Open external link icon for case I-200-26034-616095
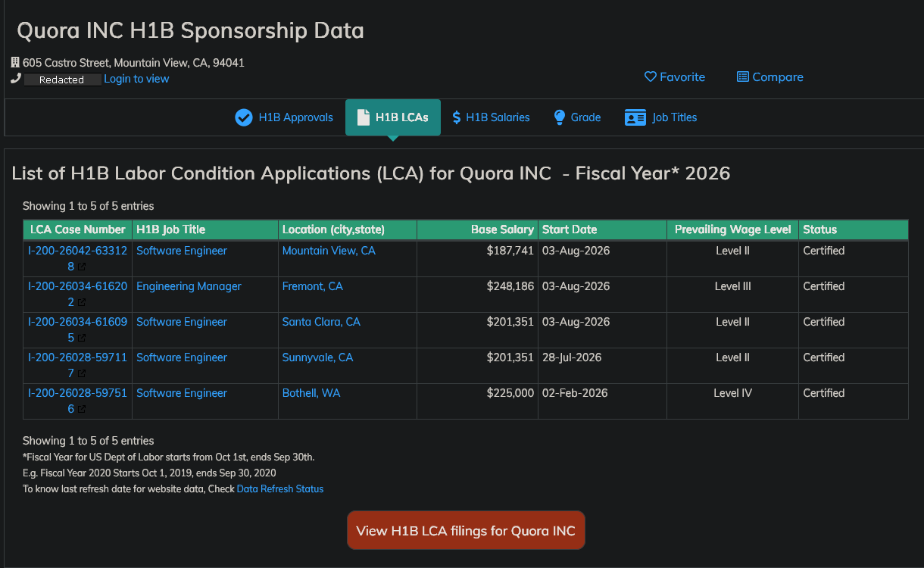The image size is (924, 568). [x=82, y=339]
